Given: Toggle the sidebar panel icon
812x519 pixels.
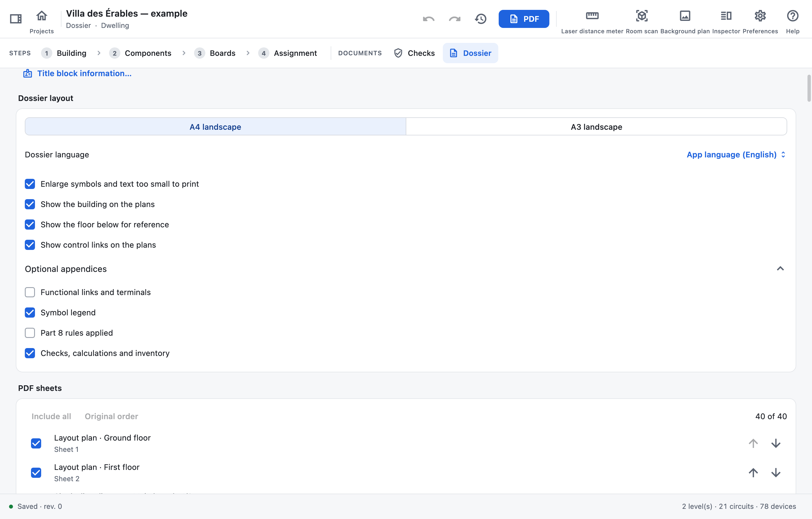Looking at the screenshot, I should (x=16, y=19).
